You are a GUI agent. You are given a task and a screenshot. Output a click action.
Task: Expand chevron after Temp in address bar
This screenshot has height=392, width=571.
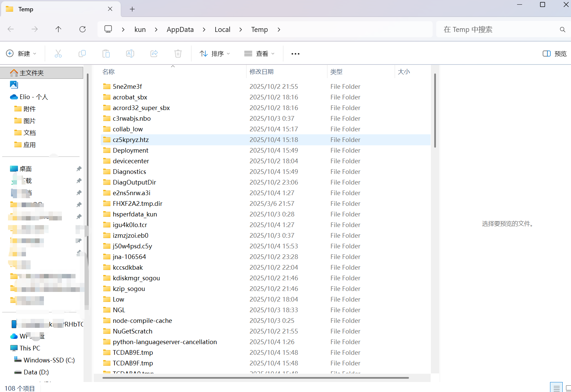pyautogui.click(x=279, y=30)
